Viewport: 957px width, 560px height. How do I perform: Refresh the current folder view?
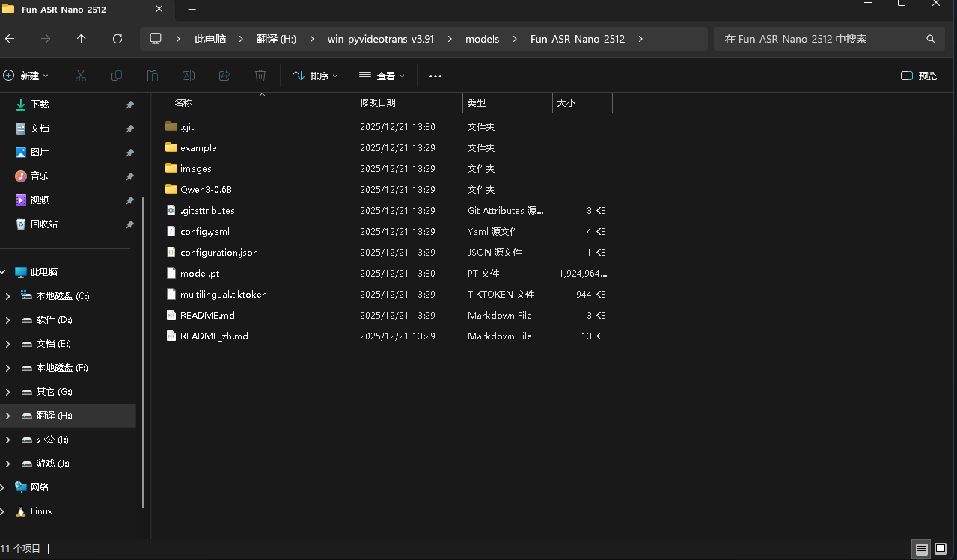pyautogui.click(x=117, y=39)
